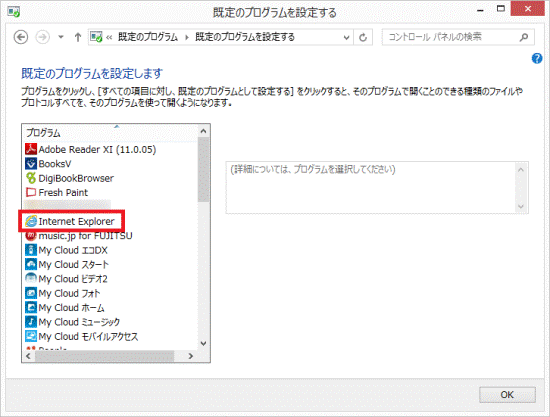The height and width of the screenshot is (417, 550).
Task: Click the program list vertical scrollbar thumb
Action: [x=203, y=170]
